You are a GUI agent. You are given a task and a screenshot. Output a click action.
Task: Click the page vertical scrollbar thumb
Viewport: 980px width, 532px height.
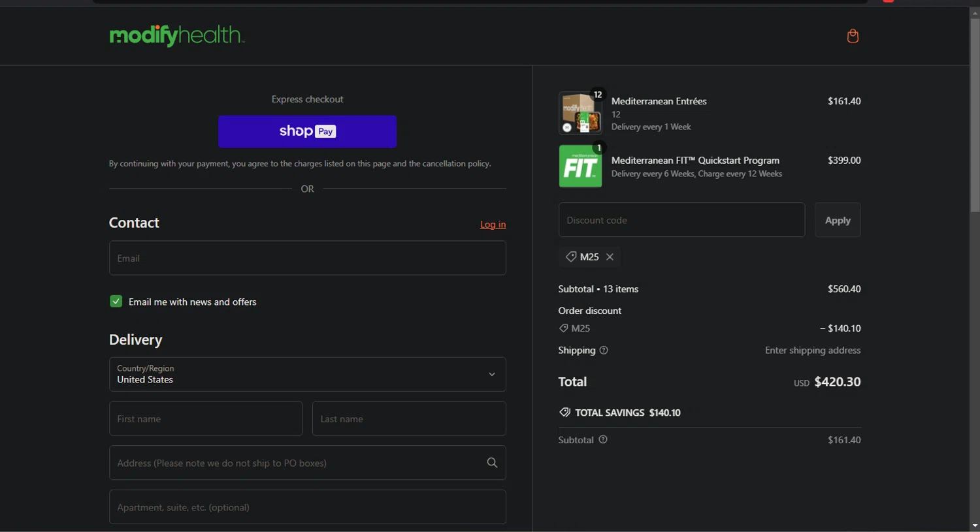(975, 116)
